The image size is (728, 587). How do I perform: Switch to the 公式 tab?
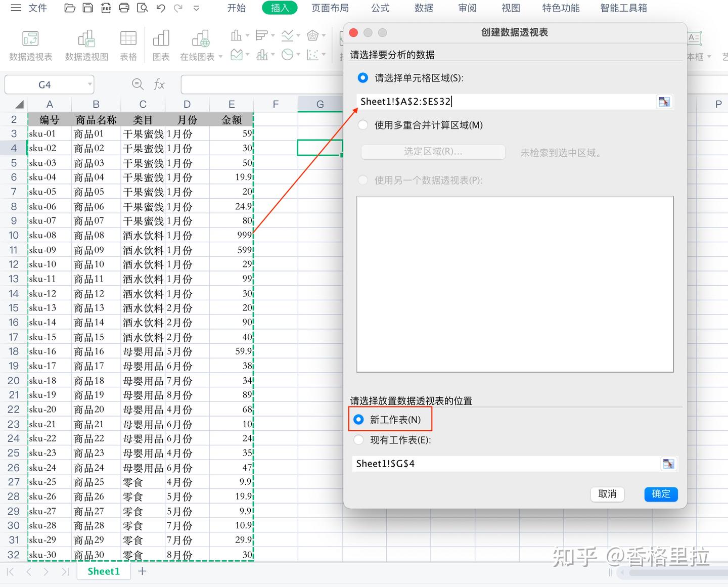pos(380,8)
